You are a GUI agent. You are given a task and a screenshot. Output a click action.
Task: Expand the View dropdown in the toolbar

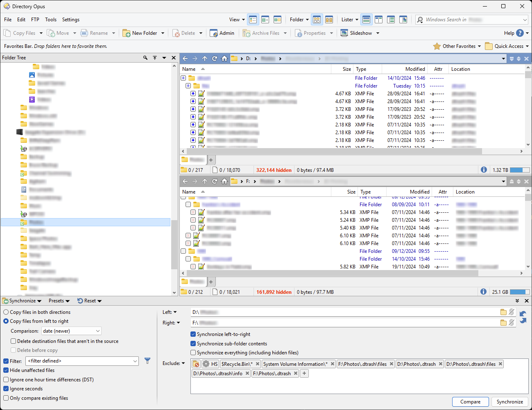pyautogui.click(x=237, y=20)
